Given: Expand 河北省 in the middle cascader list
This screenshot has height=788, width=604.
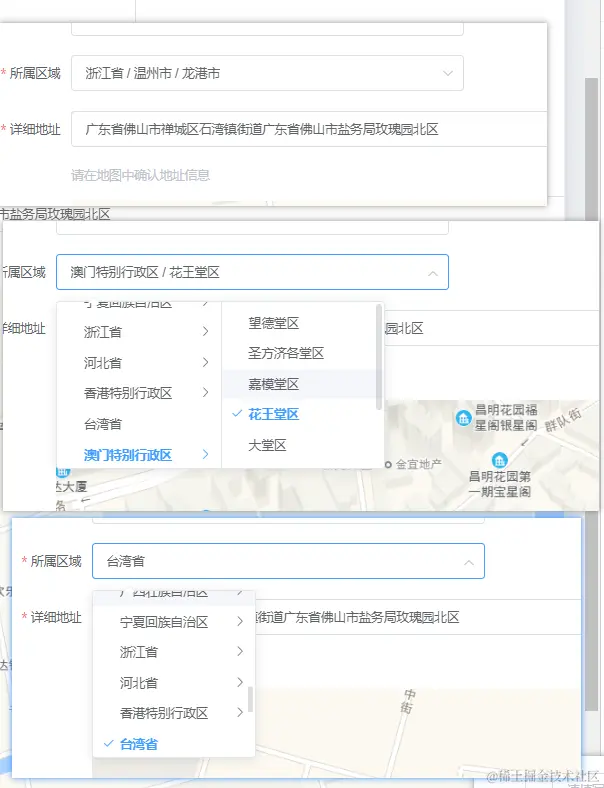Looking at the screenshot, I should [x=139, y=362].
